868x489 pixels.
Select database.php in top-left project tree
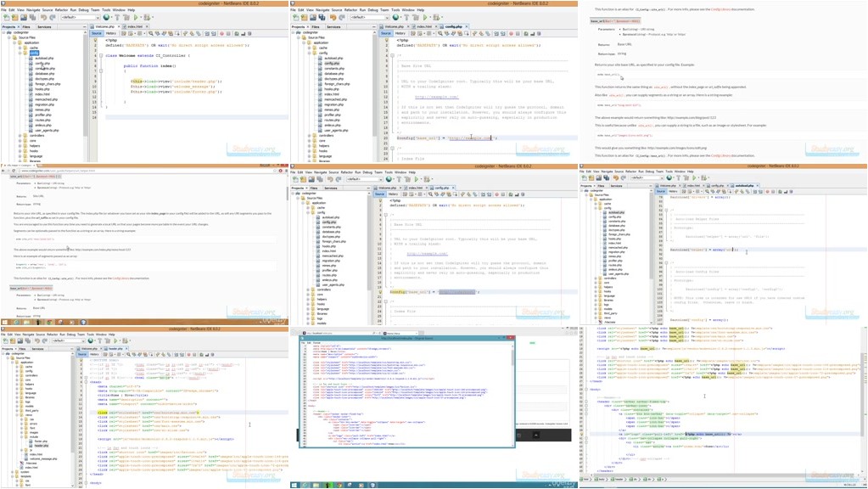tap(44, 74)
